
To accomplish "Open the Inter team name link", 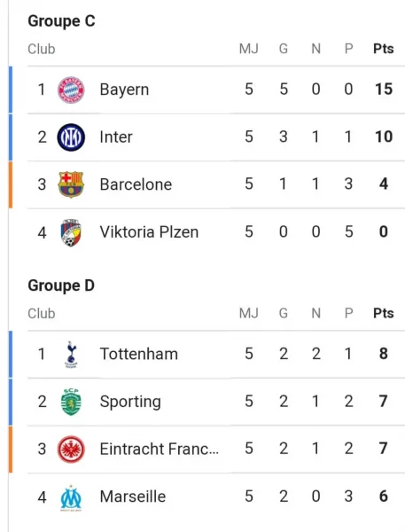I will (x=116, y=137).
